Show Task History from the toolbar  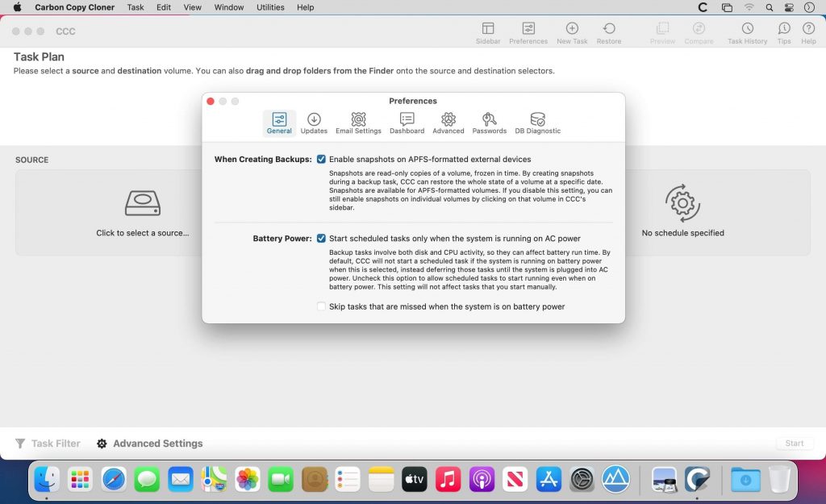pos(746,31)
